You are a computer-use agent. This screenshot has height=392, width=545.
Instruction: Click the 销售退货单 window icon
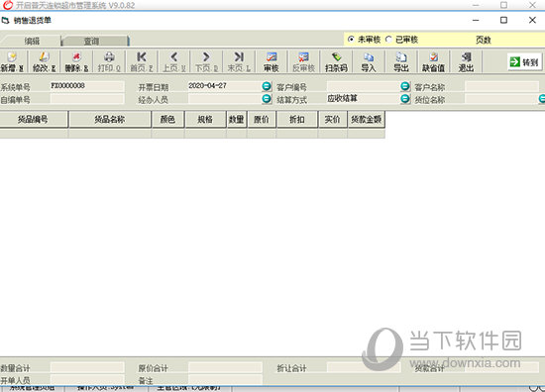pos(6,21)
